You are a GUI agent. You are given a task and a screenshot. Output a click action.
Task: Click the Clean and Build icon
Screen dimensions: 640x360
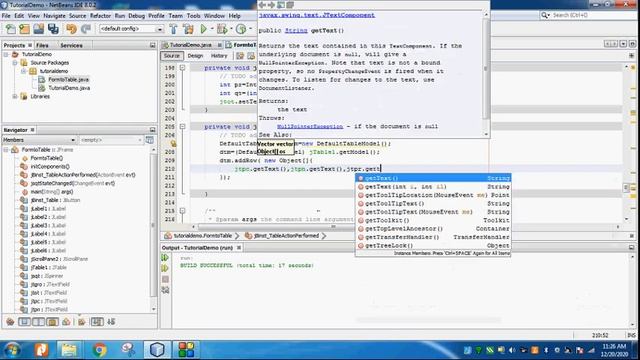[x=188, y=29]
